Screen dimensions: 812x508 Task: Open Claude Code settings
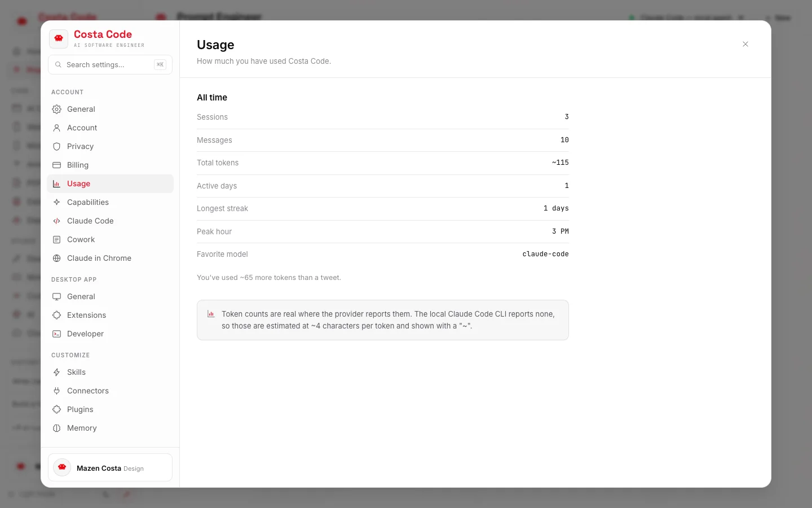point(110,221)
